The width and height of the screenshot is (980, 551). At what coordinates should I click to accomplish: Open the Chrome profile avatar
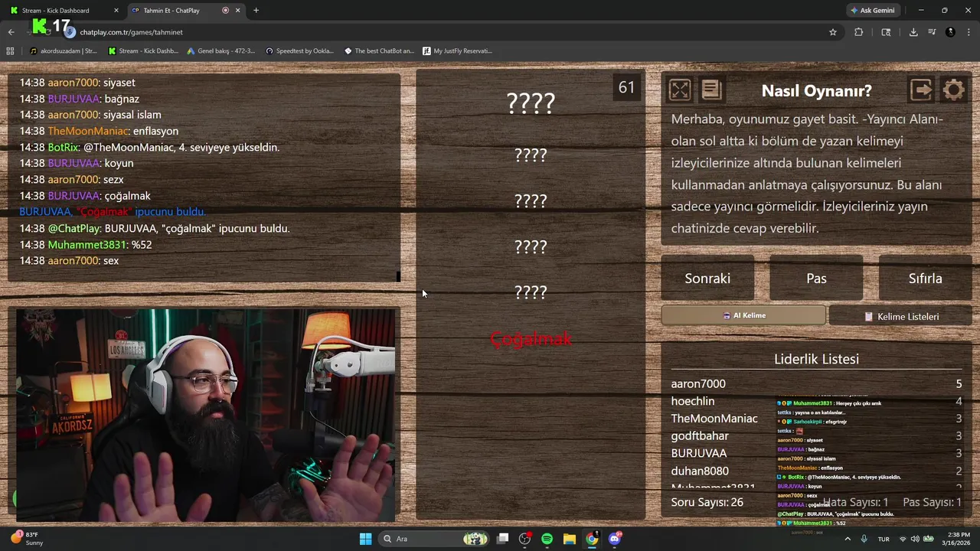[950, 32]
